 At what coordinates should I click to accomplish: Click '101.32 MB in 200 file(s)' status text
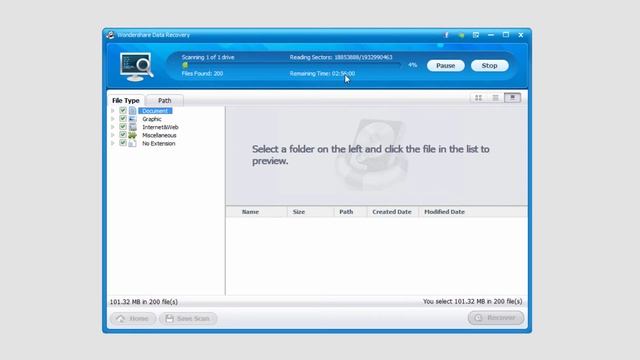[144, 302]
